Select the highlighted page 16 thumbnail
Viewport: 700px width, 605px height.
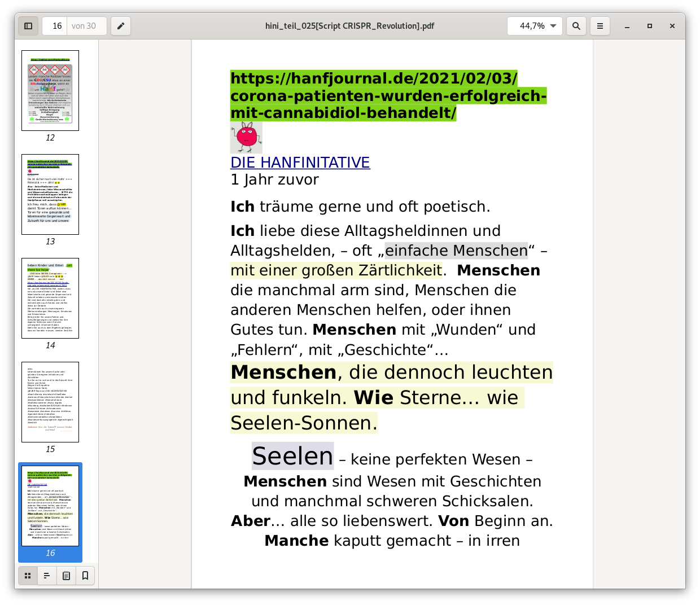point(50,506)
